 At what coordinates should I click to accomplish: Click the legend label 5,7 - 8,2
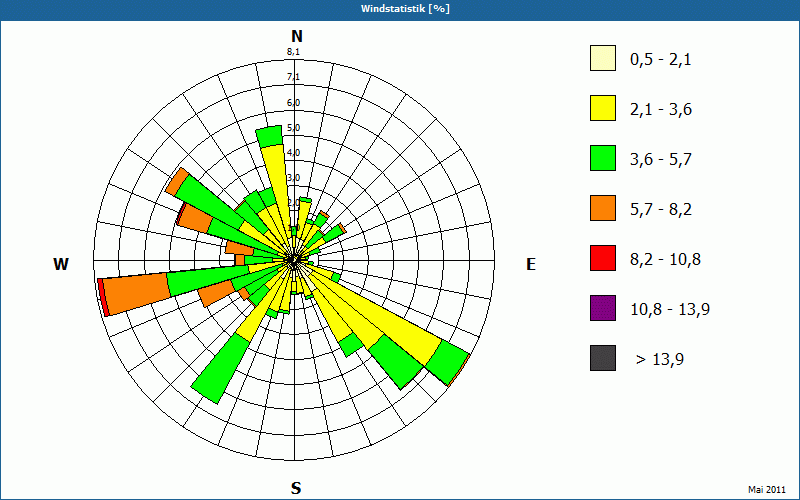661,210
